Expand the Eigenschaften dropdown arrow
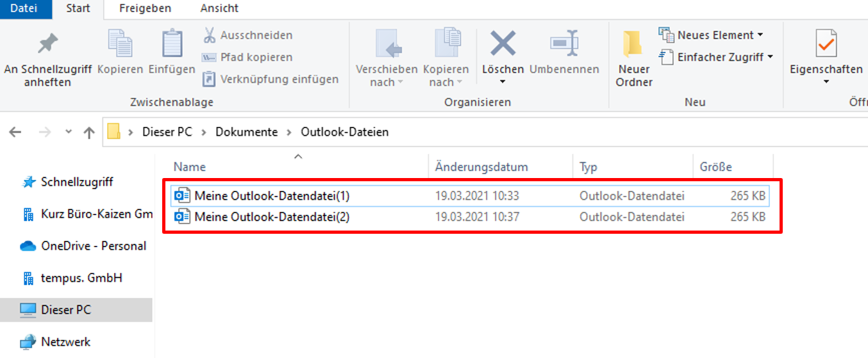The height and width of the screenshot is (358, 868). [x=826, y=82]
